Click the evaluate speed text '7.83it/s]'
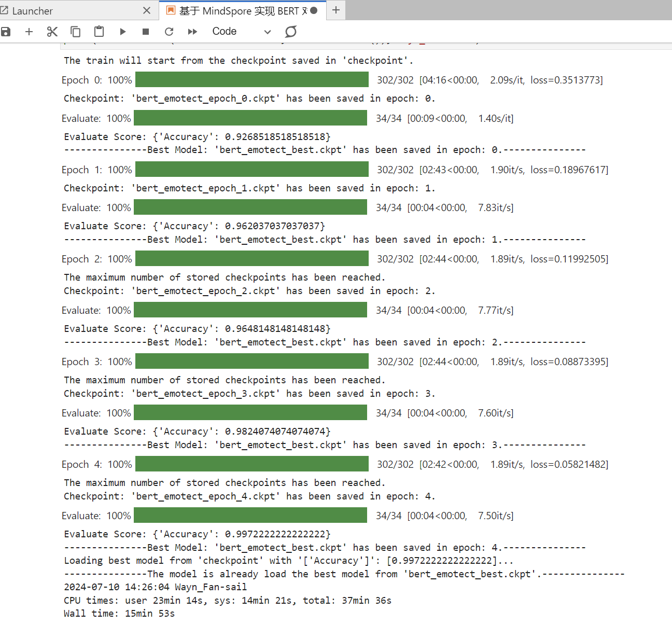This screenshot has width=672, height=625. click(496, 207)
